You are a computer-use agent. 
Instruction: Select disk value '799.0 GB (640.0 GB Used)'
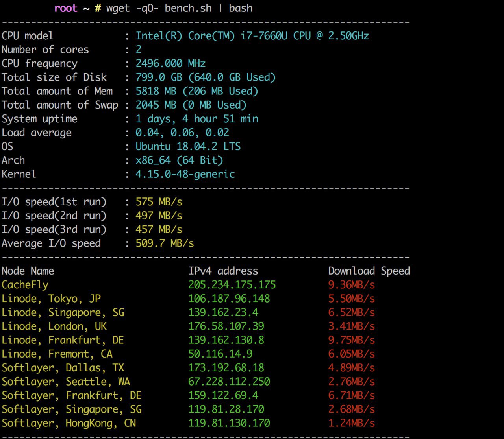[206, 77]
